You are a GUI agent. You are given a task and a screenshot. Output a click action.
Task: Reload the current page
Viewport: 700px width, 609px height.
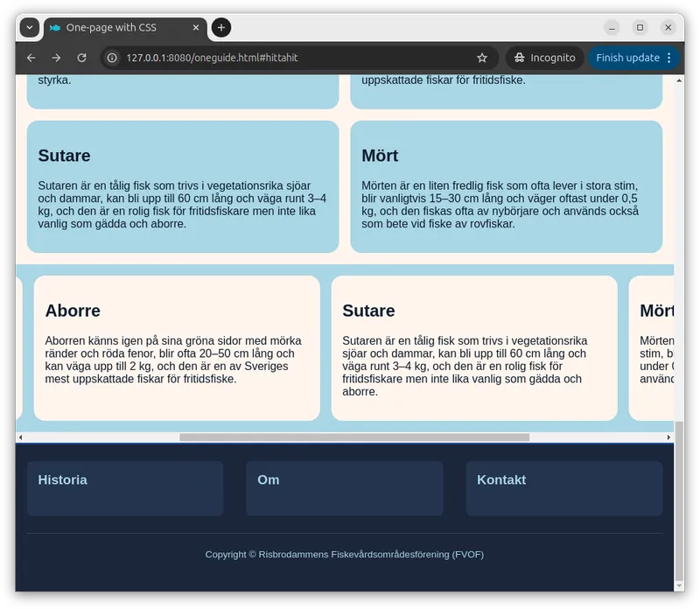(81, 58)
